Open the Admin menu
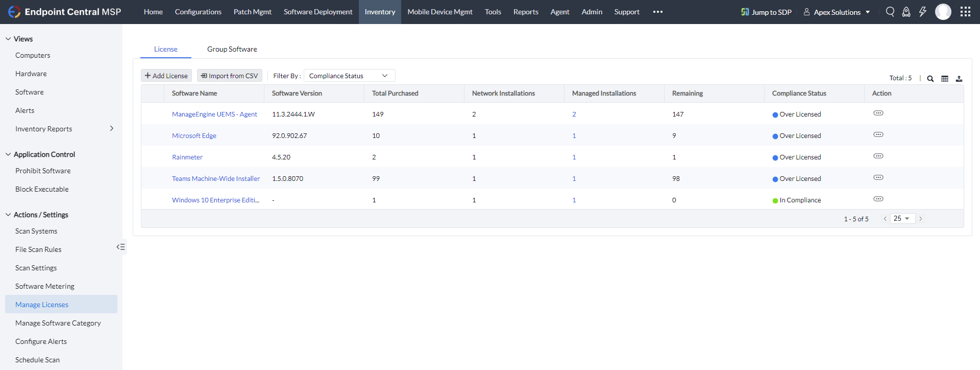Image resolution: width=980 pixels, height=370 pixels. (592, 12)
